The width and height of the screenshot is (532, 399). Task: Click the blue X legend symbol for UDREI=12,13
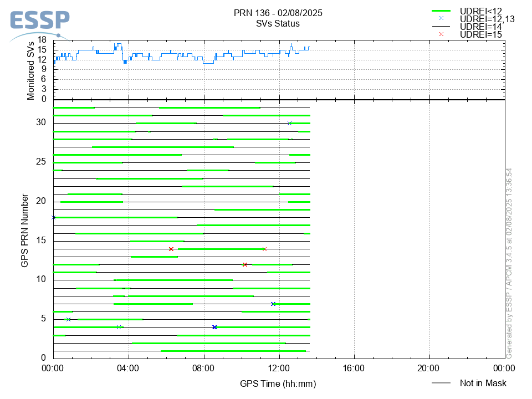(x=441, y=18)
